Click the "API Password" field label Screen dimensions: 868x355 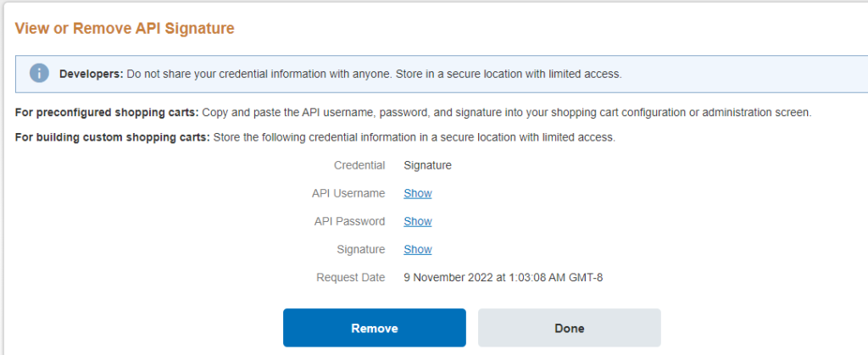[x=348, y=221]
